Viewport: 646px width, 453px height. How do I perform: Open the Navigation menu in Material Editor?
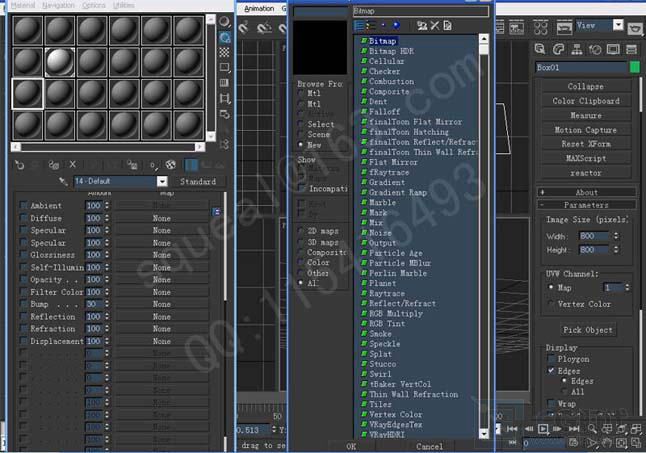tap(59, 5)
